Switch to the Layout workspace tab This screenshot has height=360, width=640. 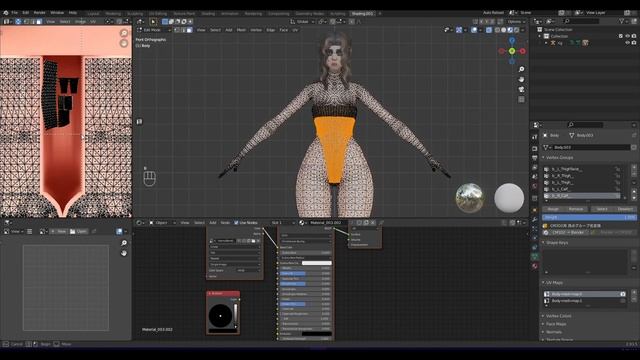click(93, 13)
